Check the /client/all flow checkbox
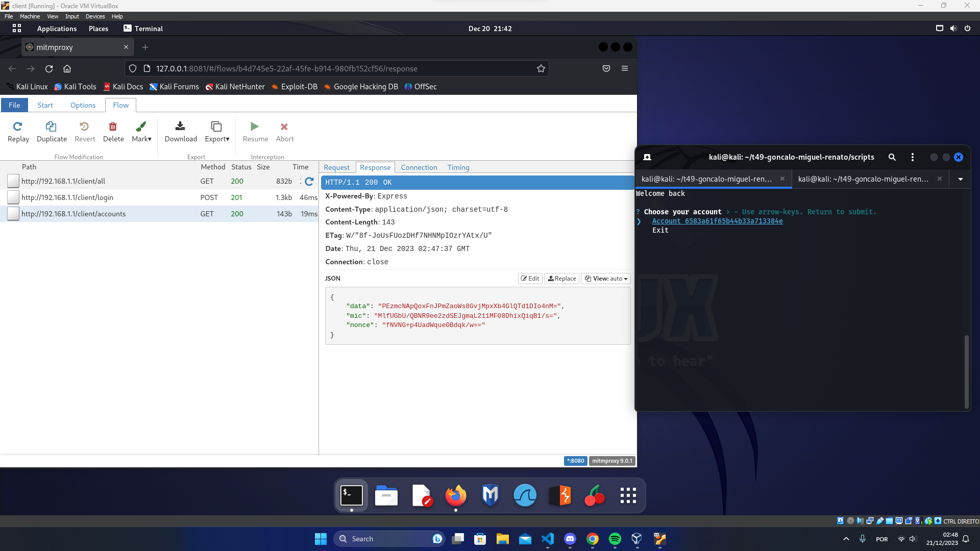 point(13,181)
